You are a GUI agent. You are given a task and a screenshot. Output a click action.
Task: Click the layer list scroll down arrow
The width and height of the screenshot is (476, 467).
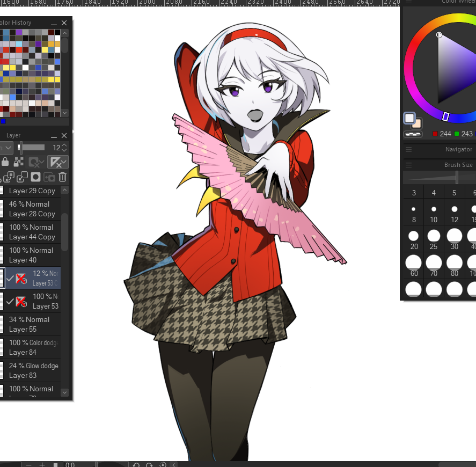(64, 392)
